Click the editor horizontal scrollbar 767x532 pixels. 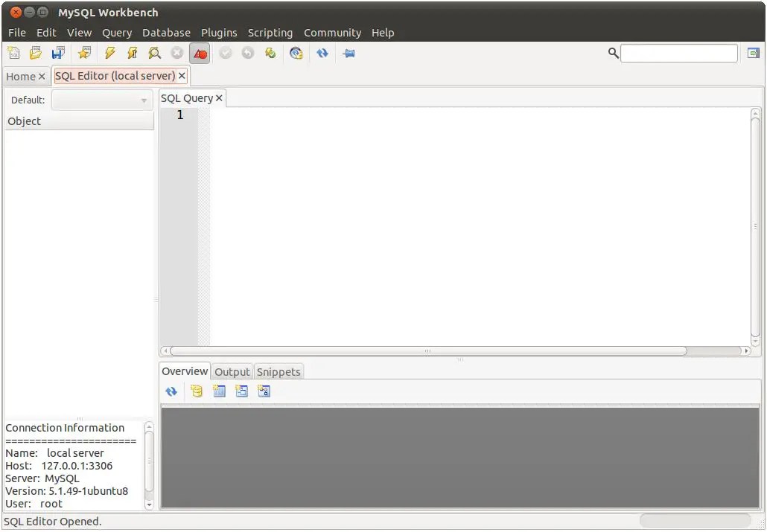click(x=428, y=350)
